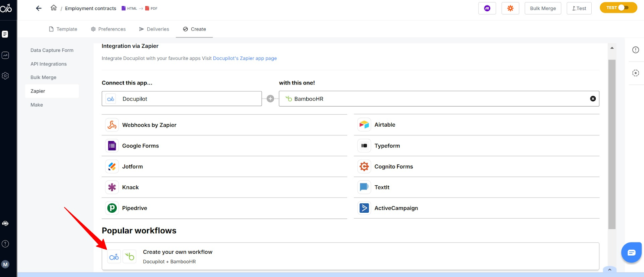Open the documents icon in left sidebar
Image resolution: width=644 pixels, height=277 pixels.
(5, 34)
